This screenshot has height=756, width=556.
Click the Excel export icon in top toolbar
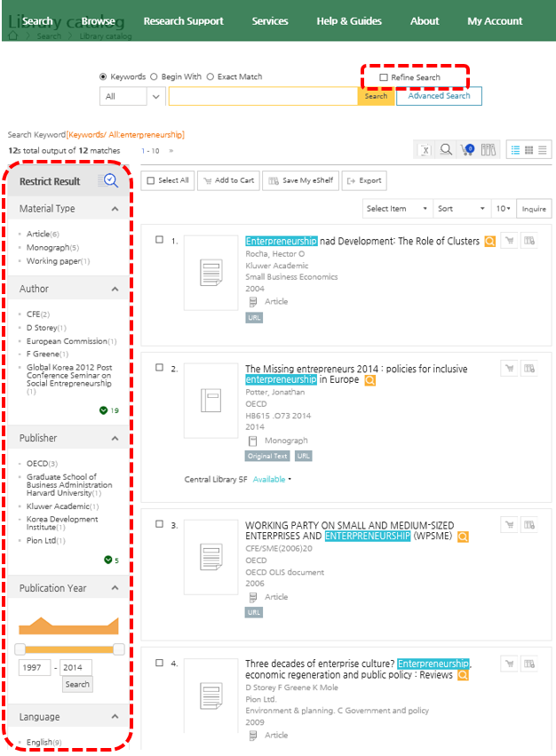[425, 149]
